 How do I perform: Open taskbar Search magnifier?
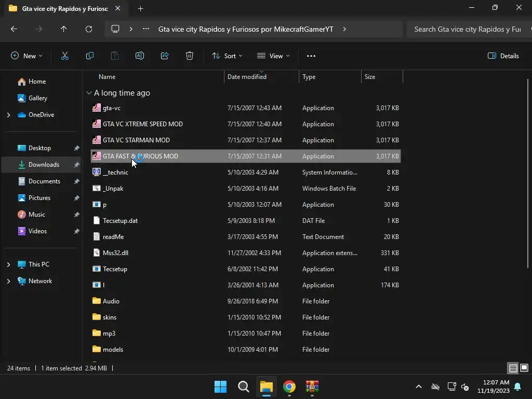coord(243,387)
